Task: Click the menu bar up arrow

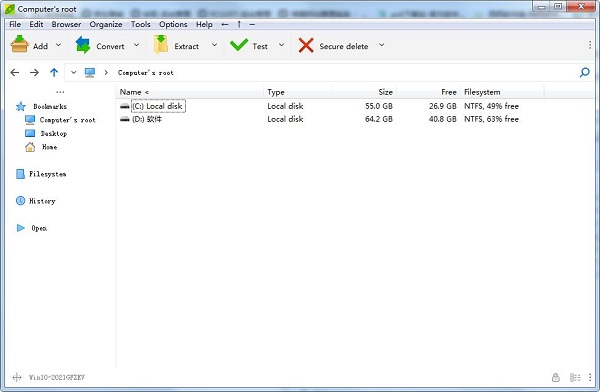Action: click(x=239, y=24)
